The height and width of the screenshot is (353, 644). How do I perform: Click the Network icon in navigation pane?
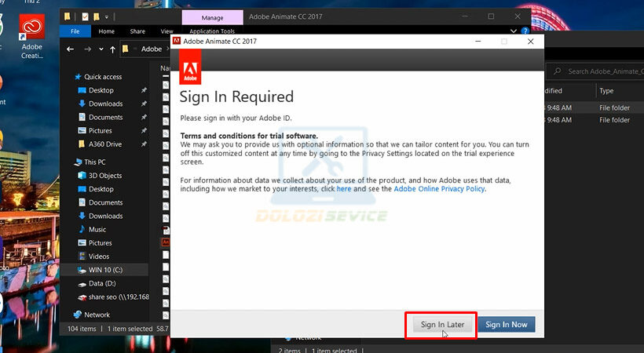77,315
